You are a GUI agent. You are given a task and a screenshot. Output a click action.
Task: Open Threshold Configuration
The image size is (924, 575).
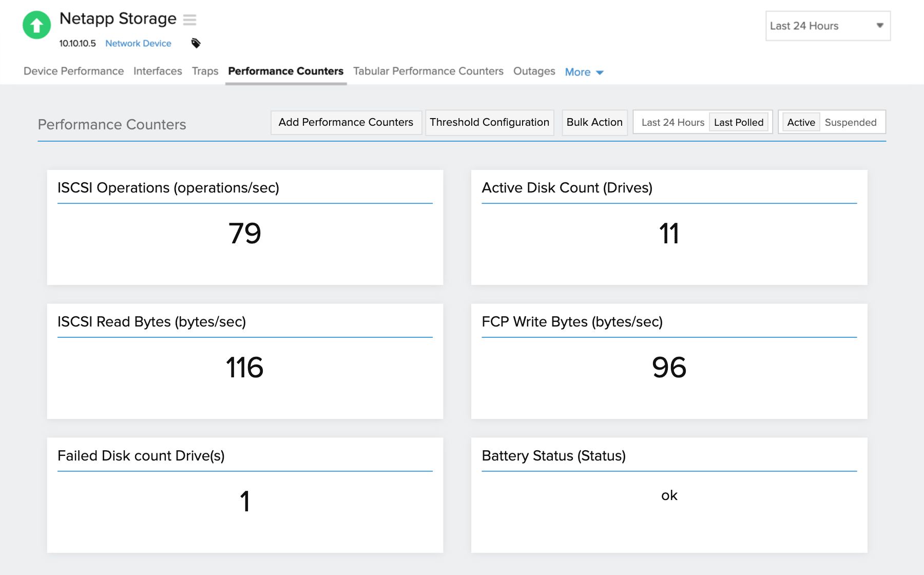(489, 122)
